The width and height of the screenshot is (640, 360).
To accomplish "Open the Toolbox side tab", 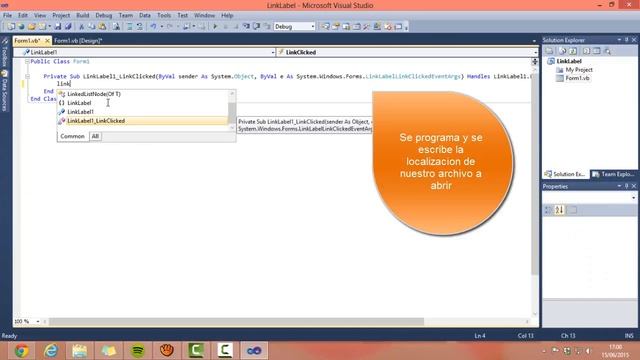I will click(4, 53).
